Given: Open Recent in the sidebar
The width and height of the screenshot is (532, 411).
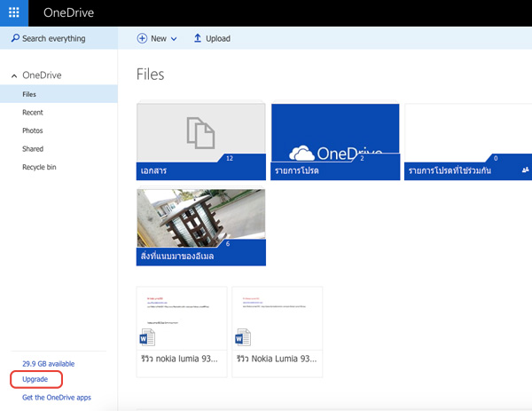Looking at the screenshot, I should coord(33,113).
